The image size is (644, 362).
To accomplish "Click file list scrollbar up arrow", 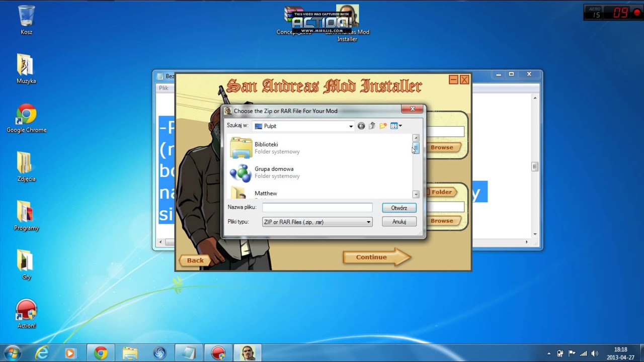I will coord(416,138).
